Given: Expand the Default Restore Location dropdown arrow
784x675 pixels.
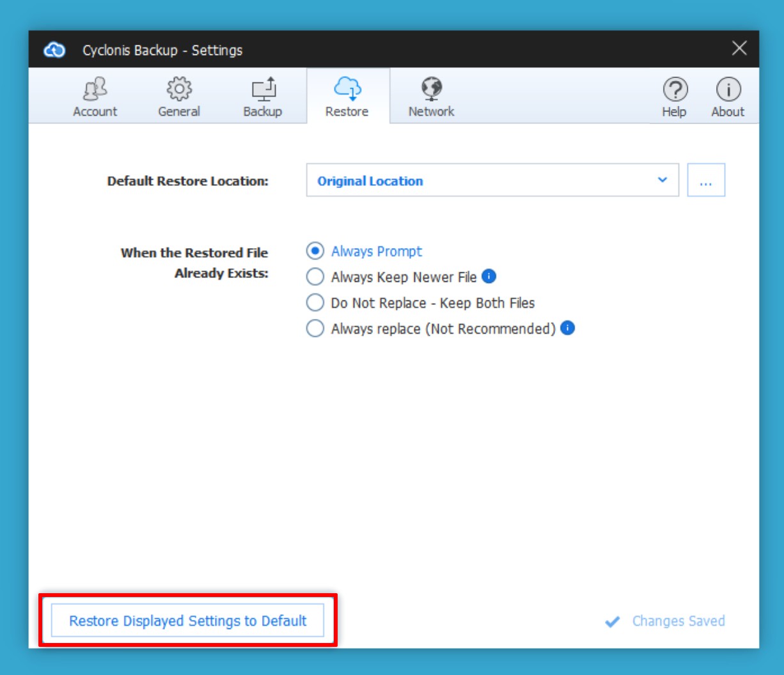Looking at the screenshot, I should click(662, 180).
